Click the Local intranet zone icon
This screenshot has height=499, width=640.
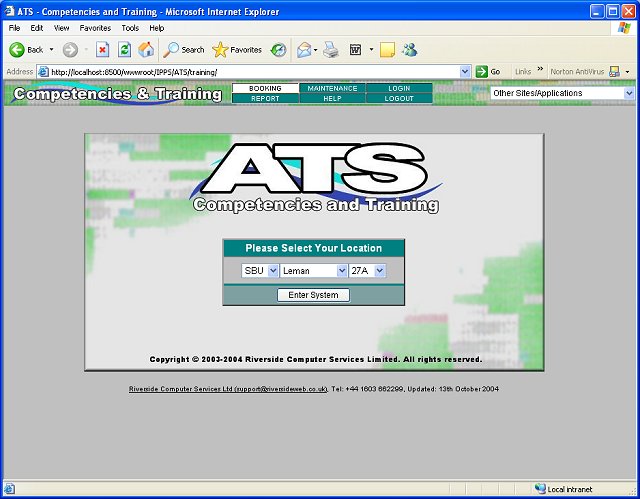tap(540, 488)
